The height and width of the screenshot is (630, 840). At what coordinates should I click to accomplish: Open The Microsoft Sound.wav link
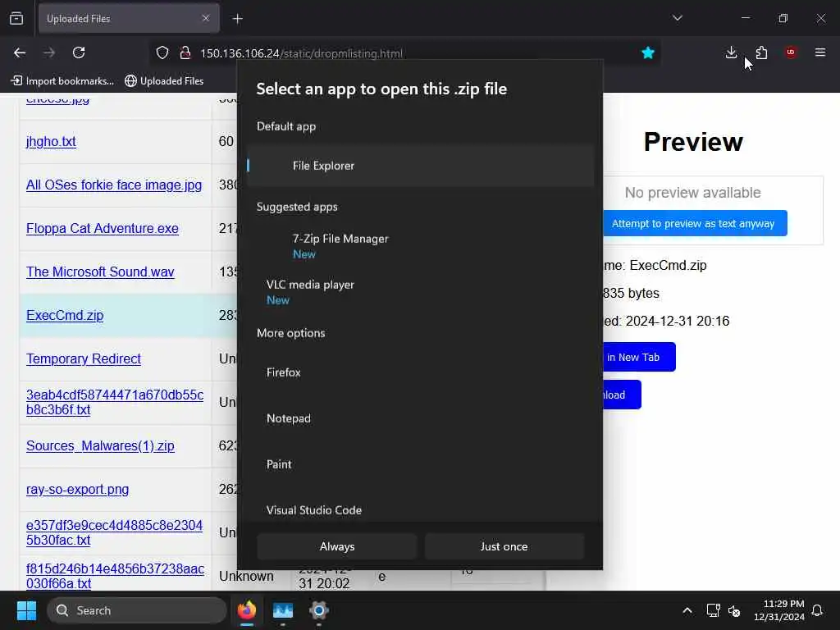point(100,272)
